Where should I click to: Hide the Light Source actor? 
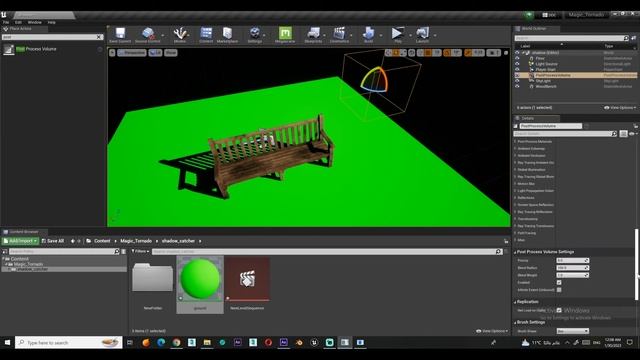pos(517,64)
